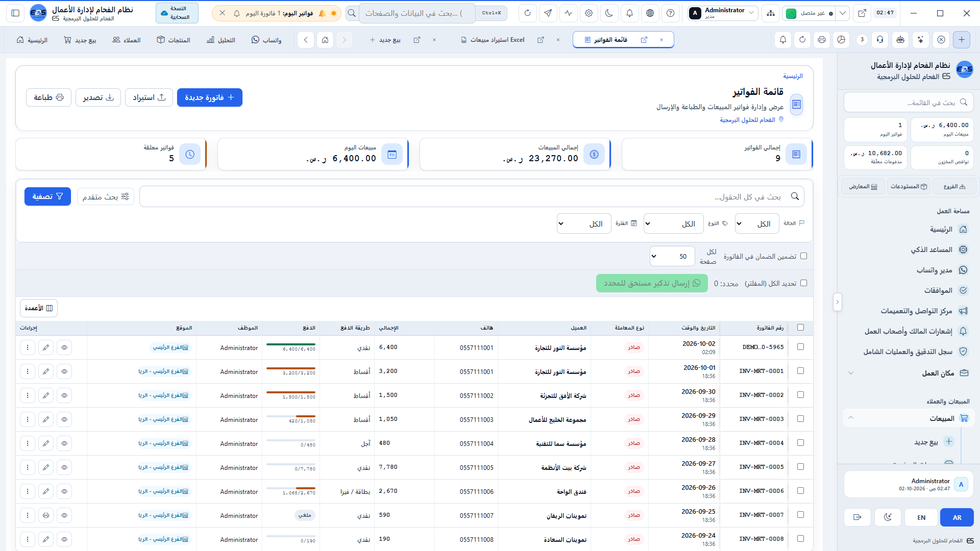Open the الحالة status filter dropdown

point(757,223)
